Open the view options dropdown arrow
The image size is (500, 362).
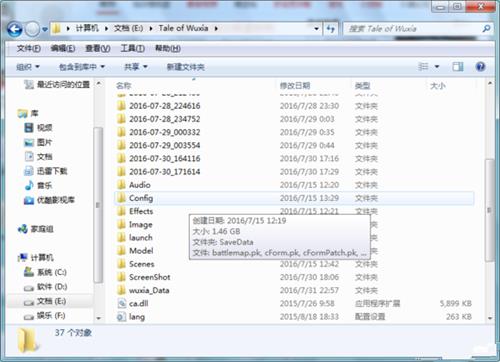[x=437, y=67]
